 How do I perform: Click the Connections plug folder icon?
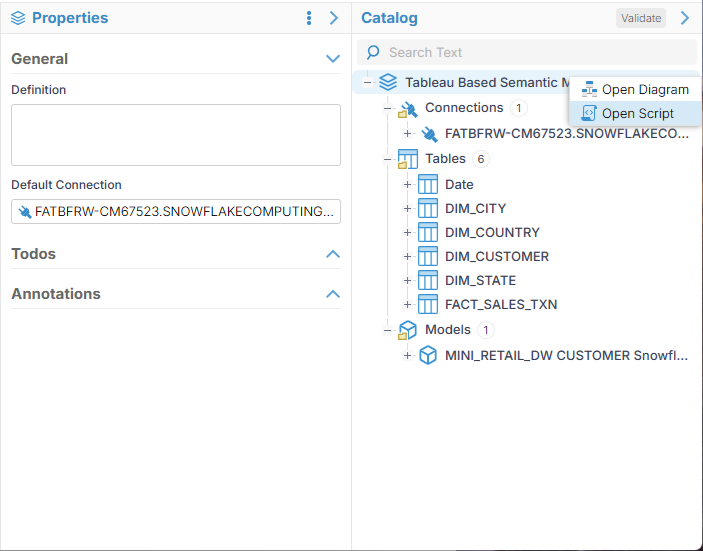point(407,108)
